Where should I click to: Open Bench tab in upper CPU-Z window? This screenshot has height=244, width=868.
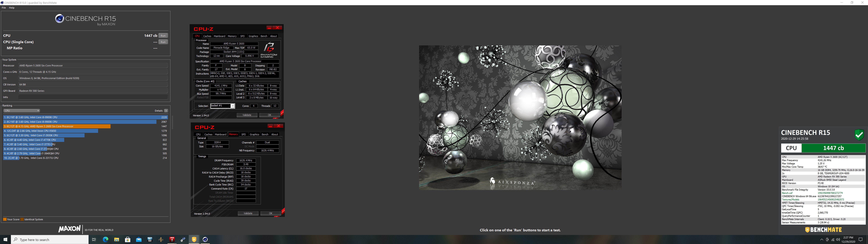click(264, 36)
